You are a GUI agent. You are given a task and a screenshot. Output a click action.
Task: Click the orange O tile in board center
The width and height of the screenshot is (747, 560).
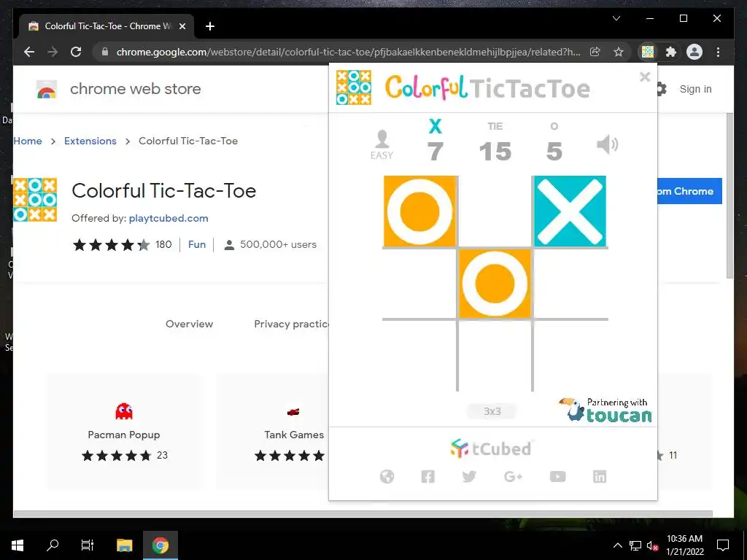click(495, 284)
